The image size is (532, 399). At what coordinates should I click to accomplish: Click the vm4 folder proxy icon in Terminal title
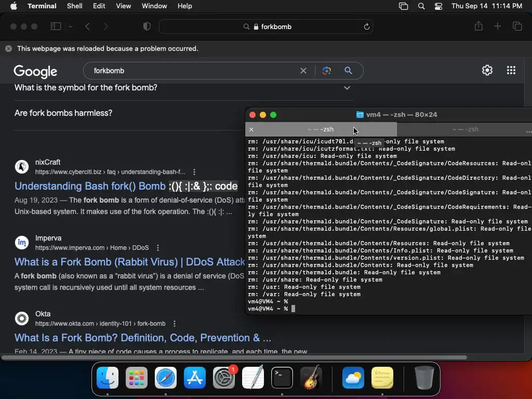point(360,115)
